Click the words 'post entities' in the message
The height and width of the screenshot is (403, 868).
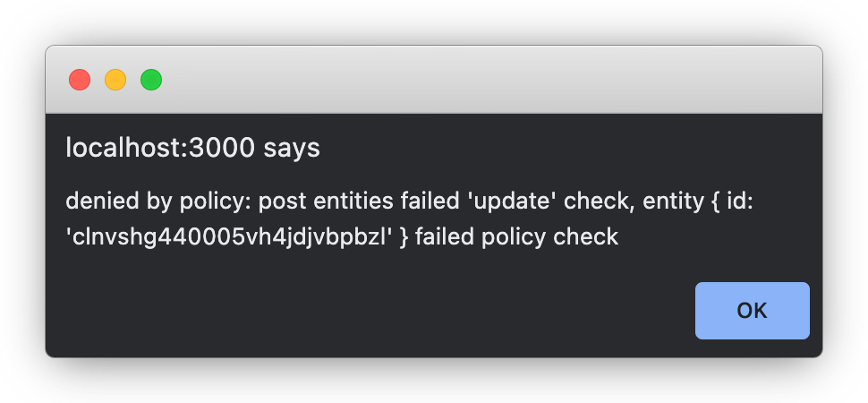326,201
